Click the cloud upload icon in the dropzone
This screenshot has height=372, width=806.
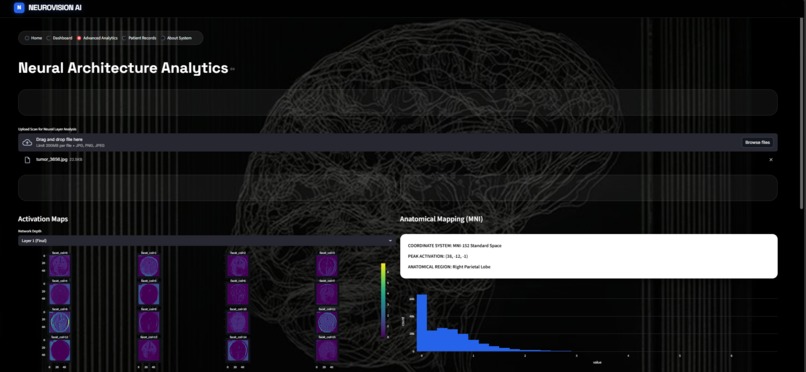tap(27, 142)
